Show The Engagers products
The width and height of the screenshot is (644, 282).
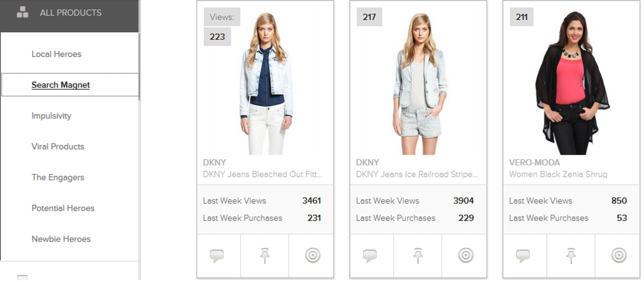coord(58,177)
